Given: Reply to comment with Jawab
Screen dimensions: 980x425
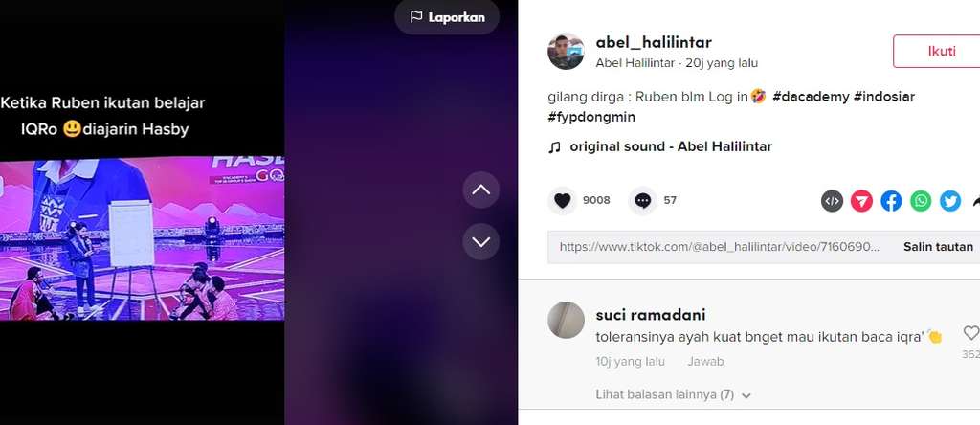Looking at the screenshot, I should click(x=705, y=361).
